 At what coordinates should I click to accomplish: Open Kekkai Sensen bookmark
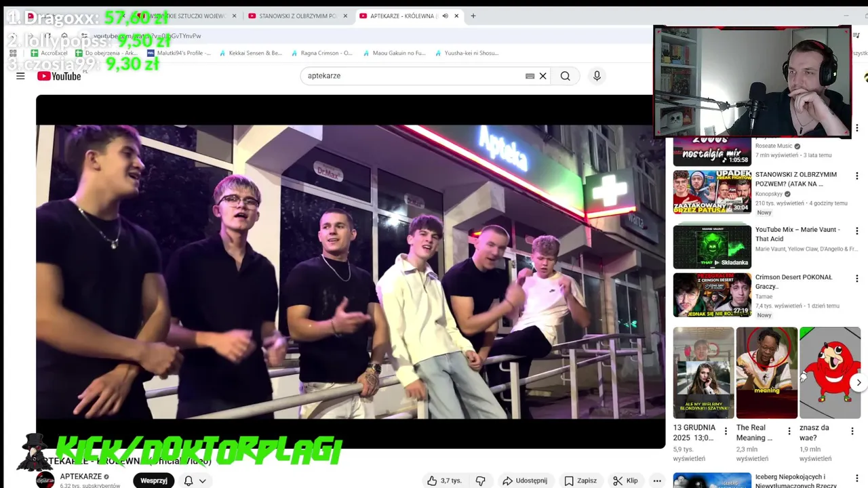(x=250, y=53)
